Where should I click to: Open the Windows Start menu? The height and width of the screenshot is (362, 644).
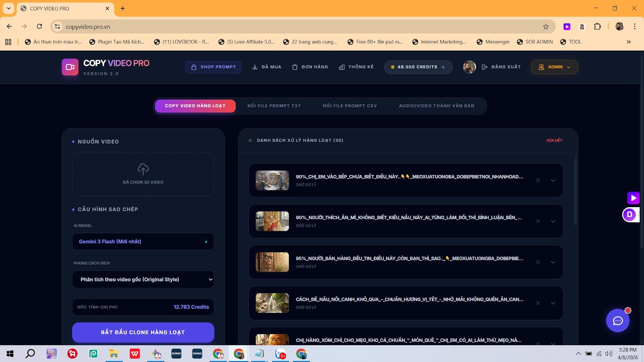pyautogui.click(x=10, y=354)
